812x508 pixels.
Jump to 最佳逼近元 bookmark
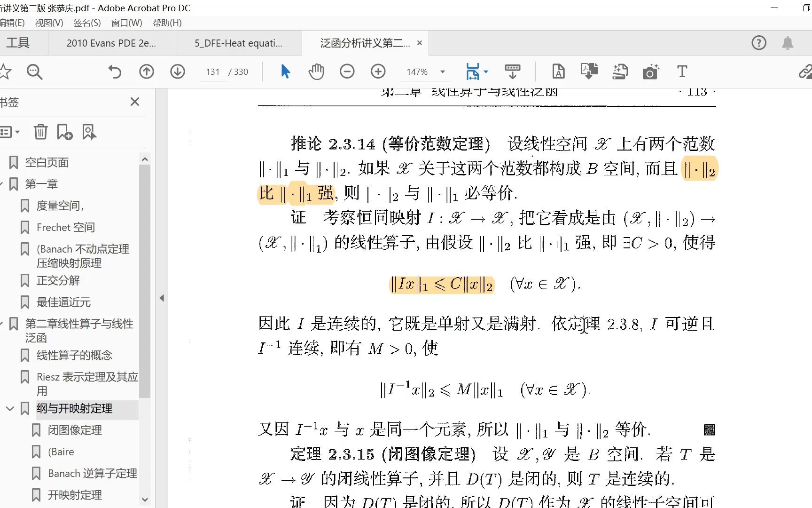(64, 302)
